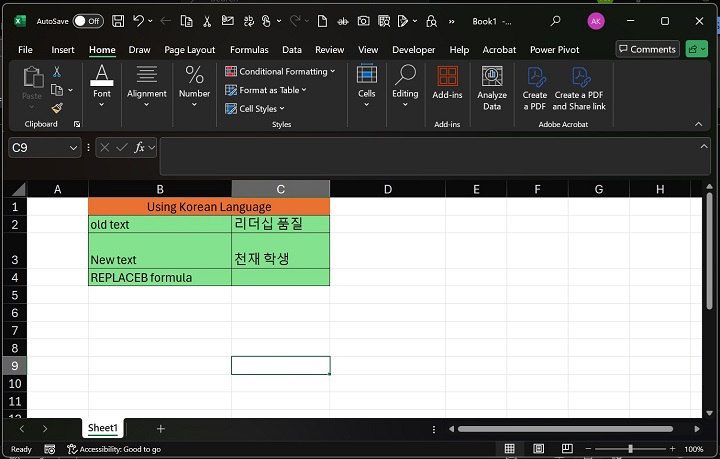Click the Comments button
This screenshot has height=459, width=720.
pos(646,49)
